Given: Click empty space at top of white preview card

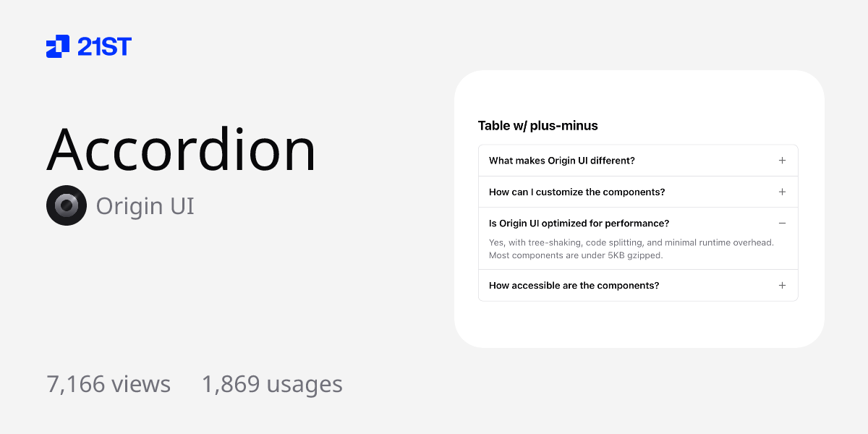Looking at the screenshot, I should [x=639, y=94].
